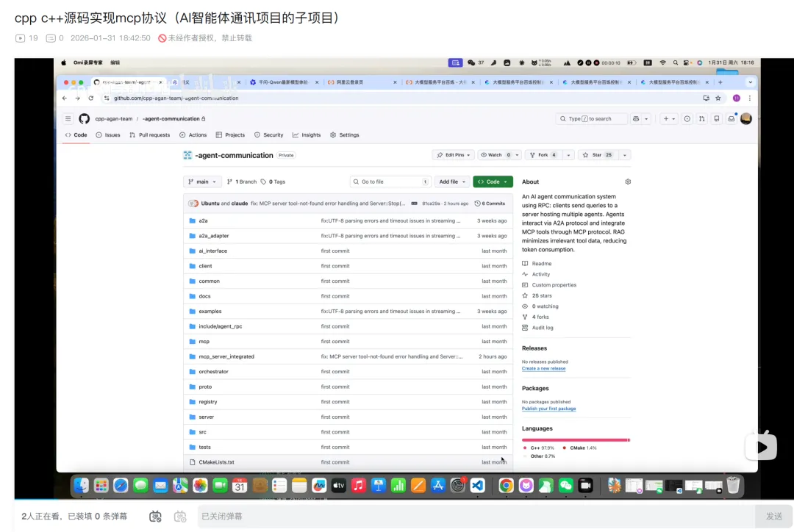Switch to the Pull requests tab
Viewport: 794px width, 532px height.
(149, 135)
